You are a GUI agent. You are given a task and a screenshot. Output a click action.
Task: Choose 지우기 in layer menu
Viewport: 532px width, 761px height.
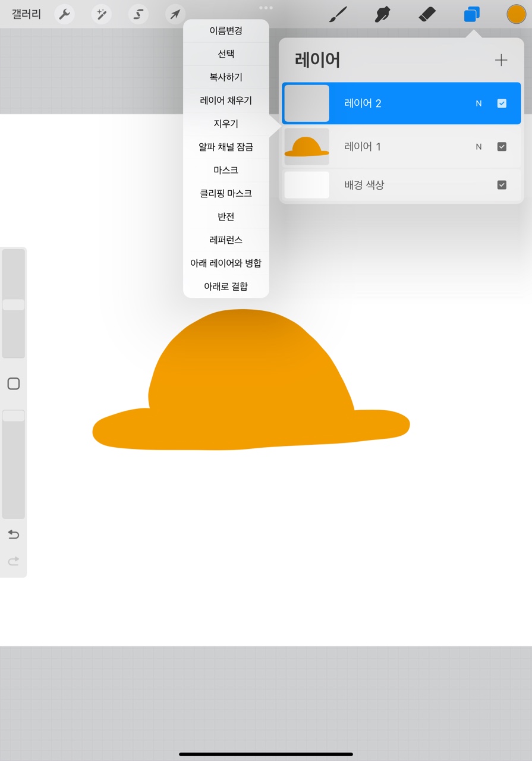(x=226, y=124)
